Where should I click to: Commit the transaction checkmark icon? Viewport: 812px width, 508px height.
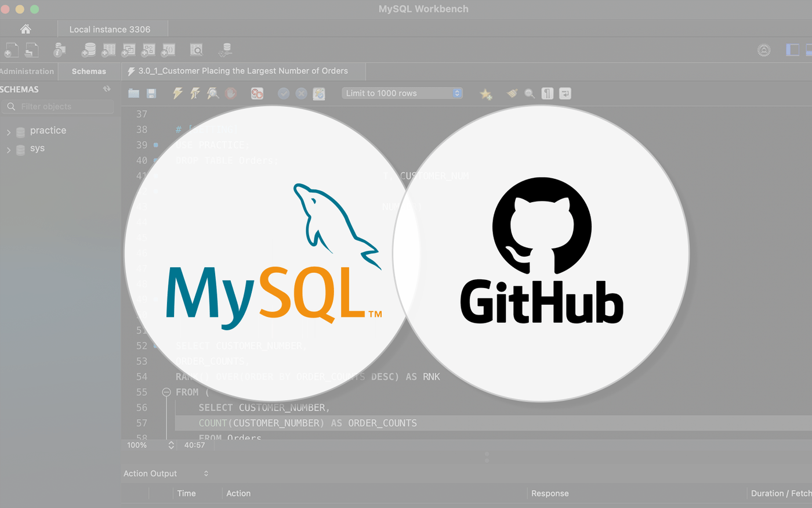(284, 93)
